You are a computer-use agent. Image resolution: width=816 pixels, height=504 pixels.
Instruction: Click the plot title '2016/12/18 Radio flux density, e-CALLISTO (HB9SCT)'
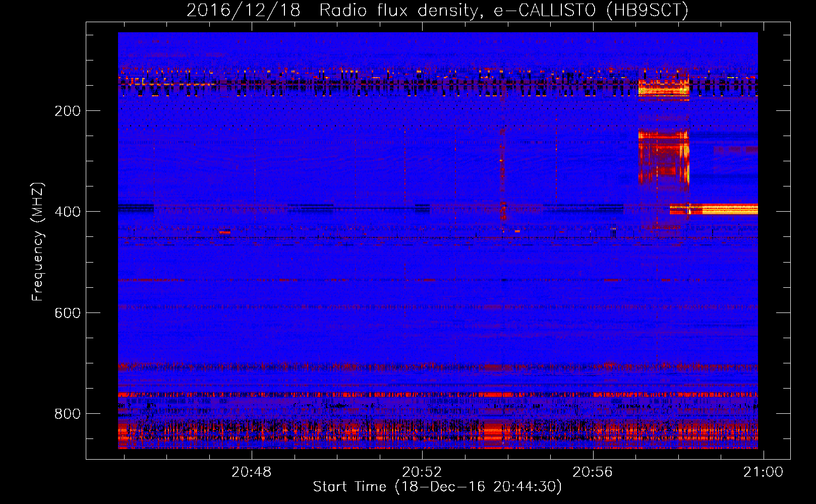tap(437, 10)
